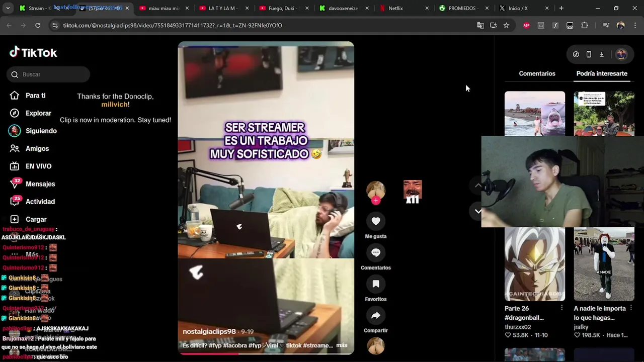The height and width of the screenshot is (362, 644).
Task: Click the 53.8K likes count on Parte 26 card
Action: click(x=517, y=335)
